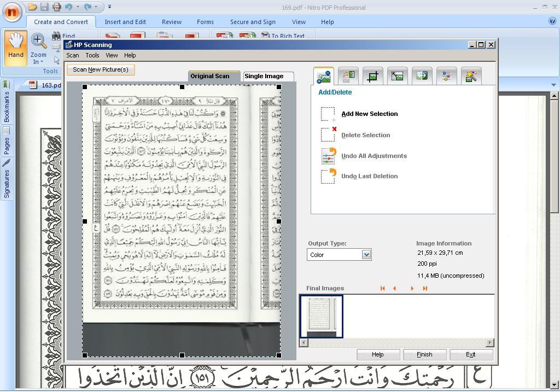Open the Help menu in HP Scanning

(x=130, y=55)
